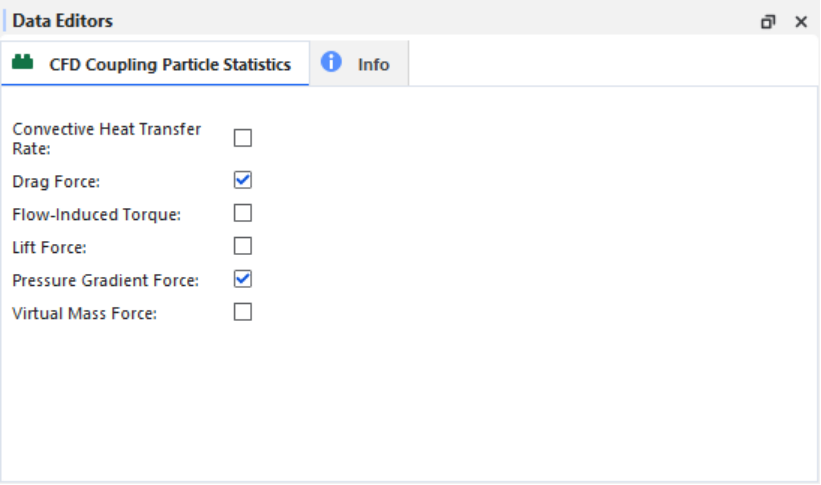Image resolution: width=821 pixels, height=485 pixels.
Task: Undock the Data Editors panel with float icon
Action: click(768, 21)
